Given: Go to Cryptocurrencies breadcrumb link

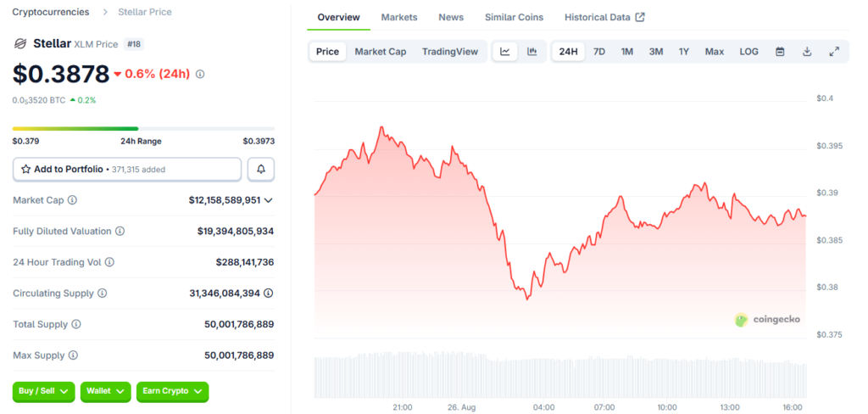Looking at the screenshot, I should coord(52,12).
